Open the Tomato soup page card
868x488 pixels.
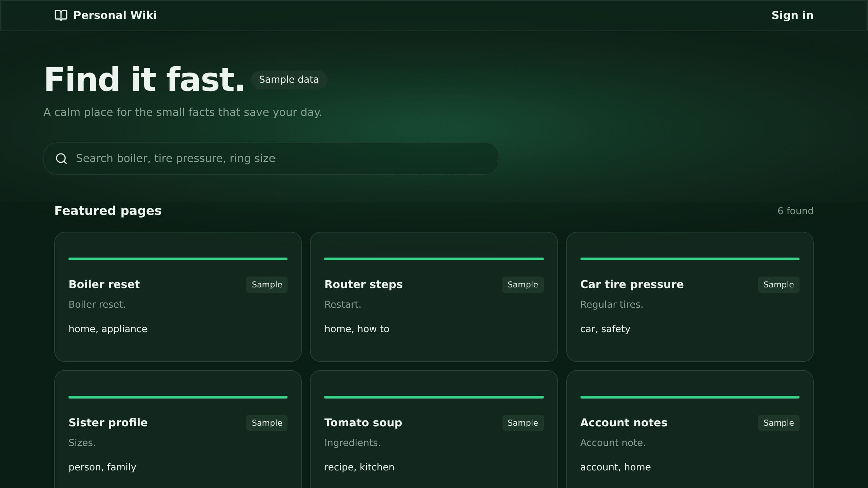pos(434,429)
